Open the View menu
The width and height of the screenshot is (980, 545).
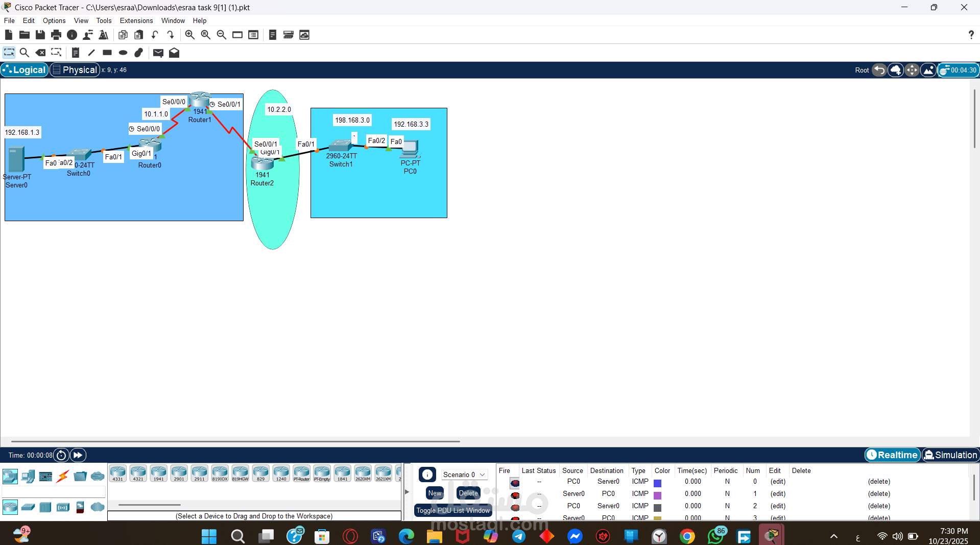81,20
